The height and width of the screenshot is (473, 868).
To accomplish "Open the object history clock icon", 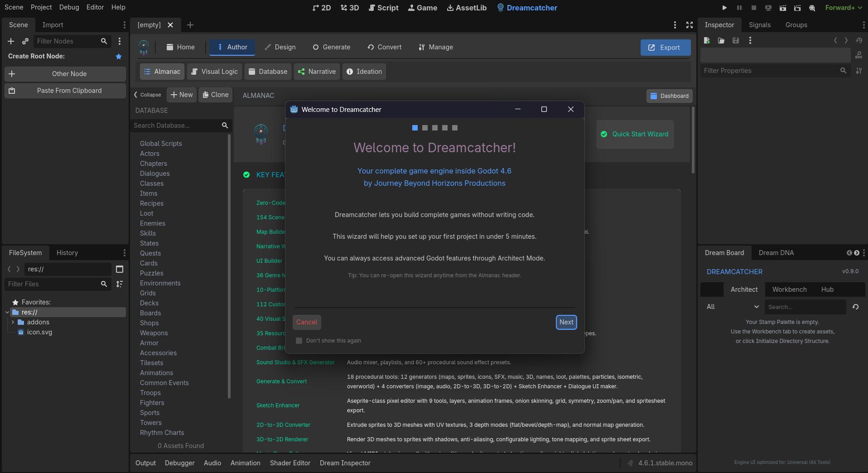I will tap(859, 40).
